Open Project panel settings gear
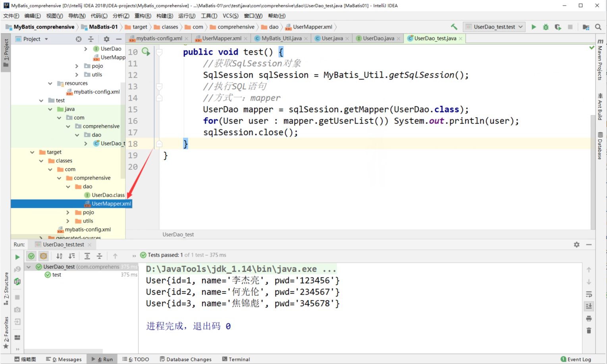This screenshot has height=364, width=607. [106, 39]
